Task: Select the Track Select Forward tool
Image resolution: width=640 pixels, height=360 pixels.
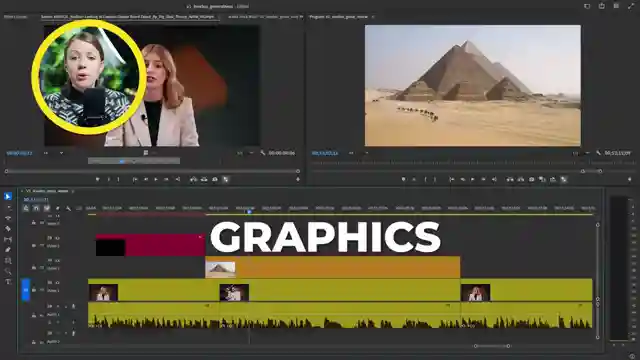Action: click(x=8, y=208)
